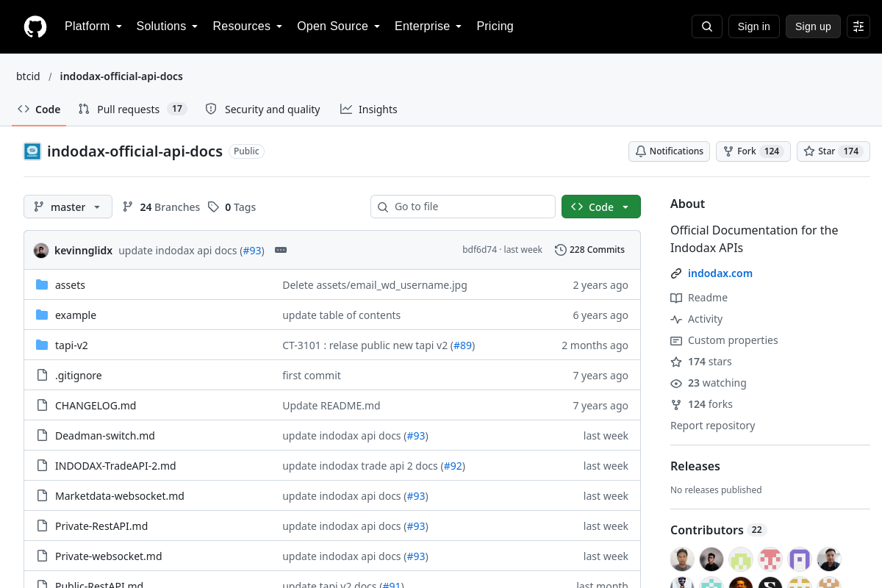
Task: Open the search magnifier button
Action: [x=707, y=26]
